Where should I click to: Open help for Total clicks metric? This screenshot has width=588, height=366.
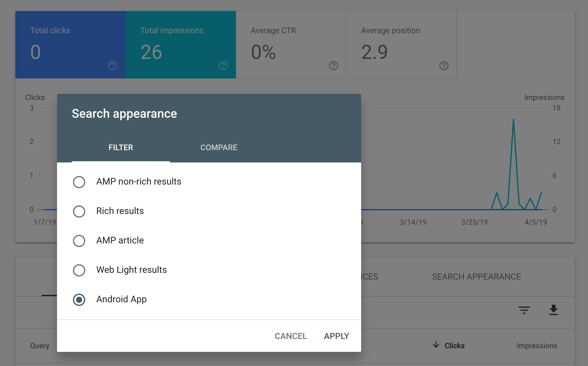113,66
